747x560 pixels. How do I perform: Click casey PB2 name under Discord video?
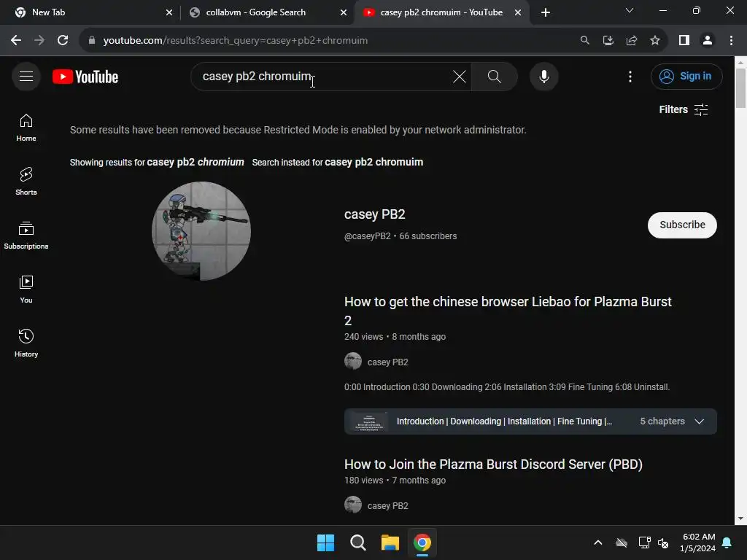point(388,506)
